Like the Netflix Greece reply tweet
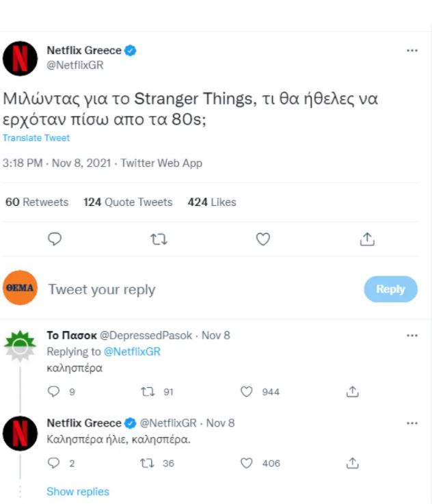 point(247,463)
